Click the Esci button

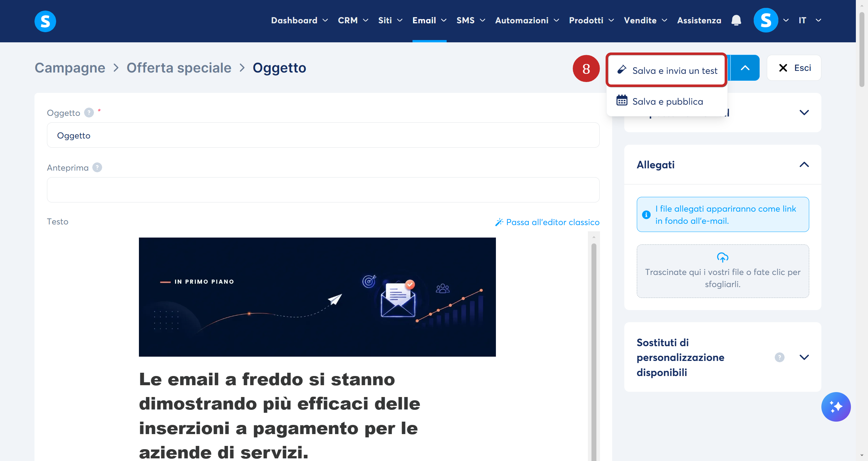click(x=793, y=68)
